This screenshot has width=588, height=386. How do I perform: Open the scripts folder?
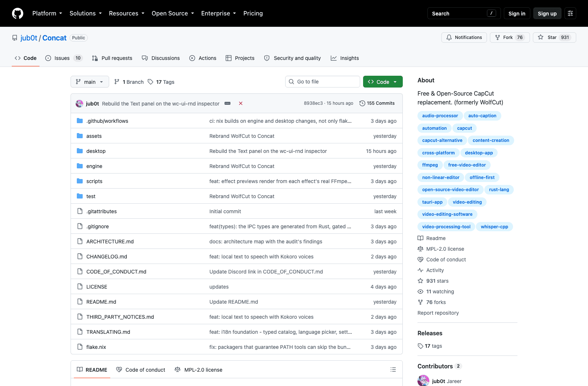[x=94, y=181]
